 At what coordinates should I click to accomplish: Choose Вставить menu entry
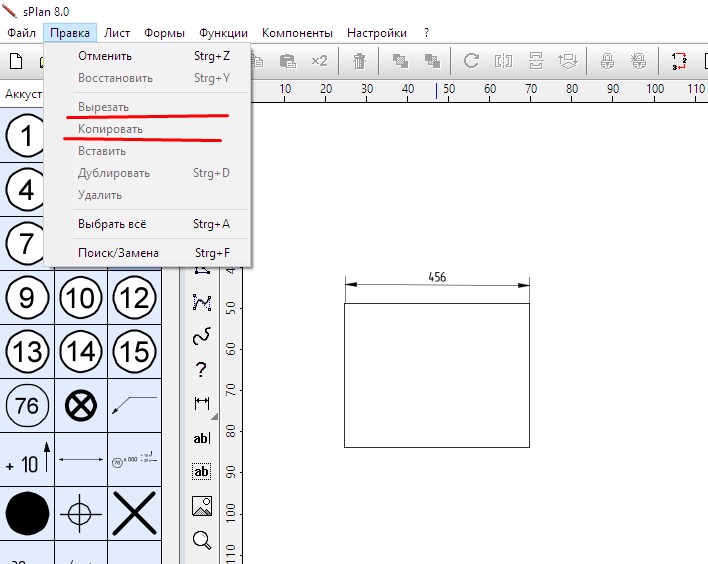(x=148, y=151)
